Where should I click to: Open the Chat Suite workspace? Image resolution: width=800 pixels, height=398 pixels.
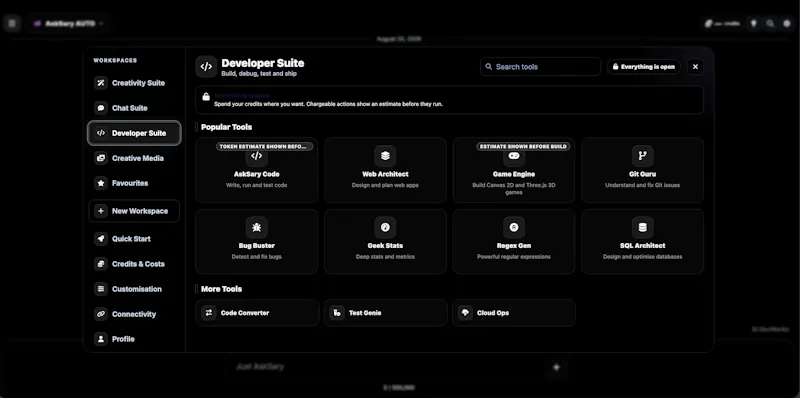[134, 108]
